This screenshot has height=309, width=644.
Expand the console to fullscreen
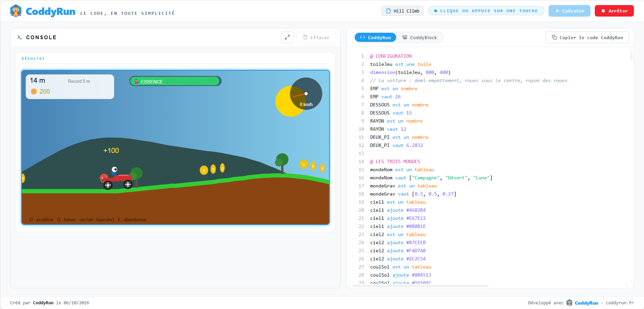(x=287, y=37)
